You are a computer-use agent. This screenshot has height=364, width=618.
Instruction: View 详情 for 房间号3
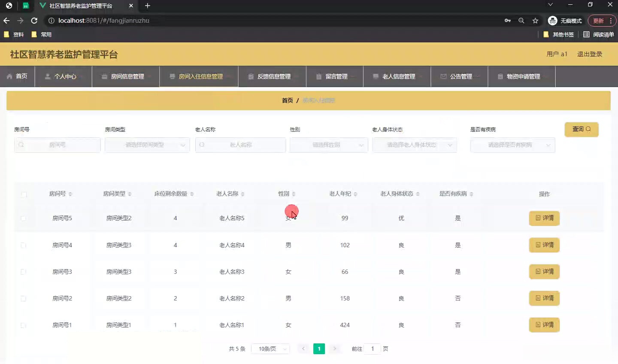(x=544, y=272)
